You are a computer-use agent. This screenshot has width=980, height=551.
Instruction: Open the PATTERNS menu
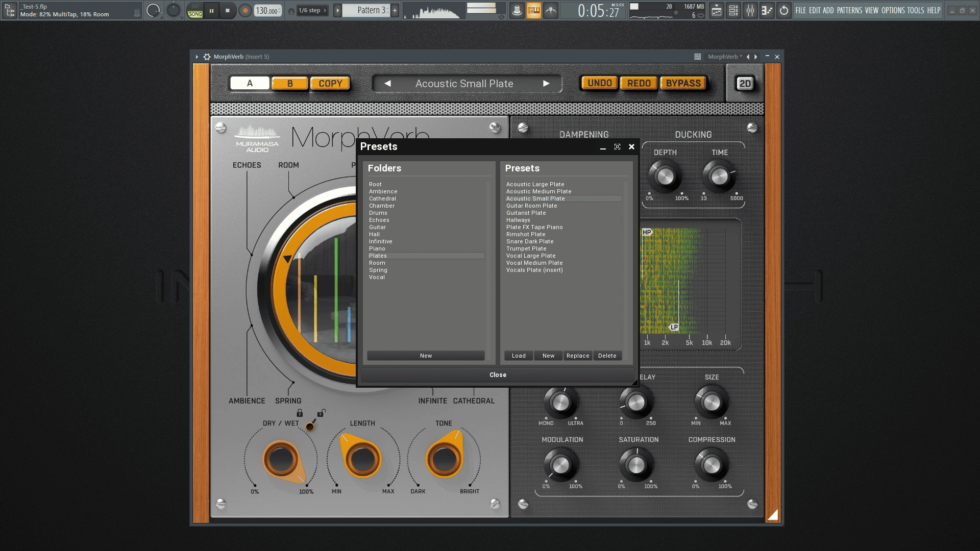[x=849, y=10]
